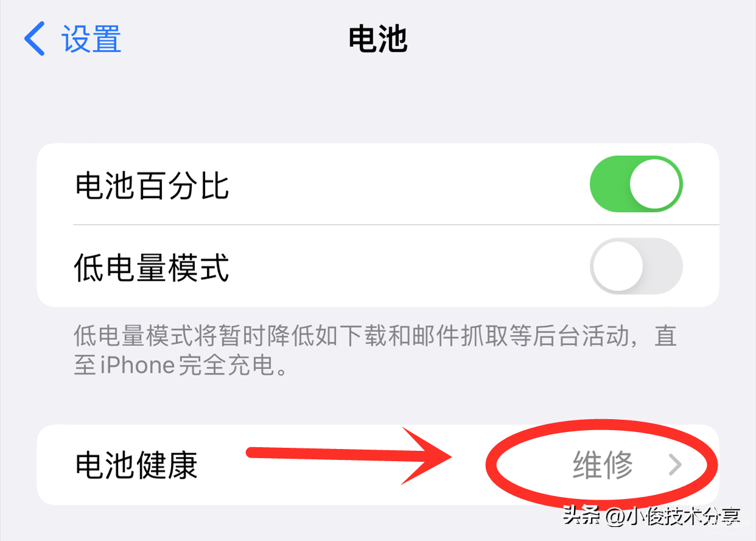Viewport: 756px width, 541px height.
Task: Tap the grey knob of the off toggle
Action: [x=618, y=266]
